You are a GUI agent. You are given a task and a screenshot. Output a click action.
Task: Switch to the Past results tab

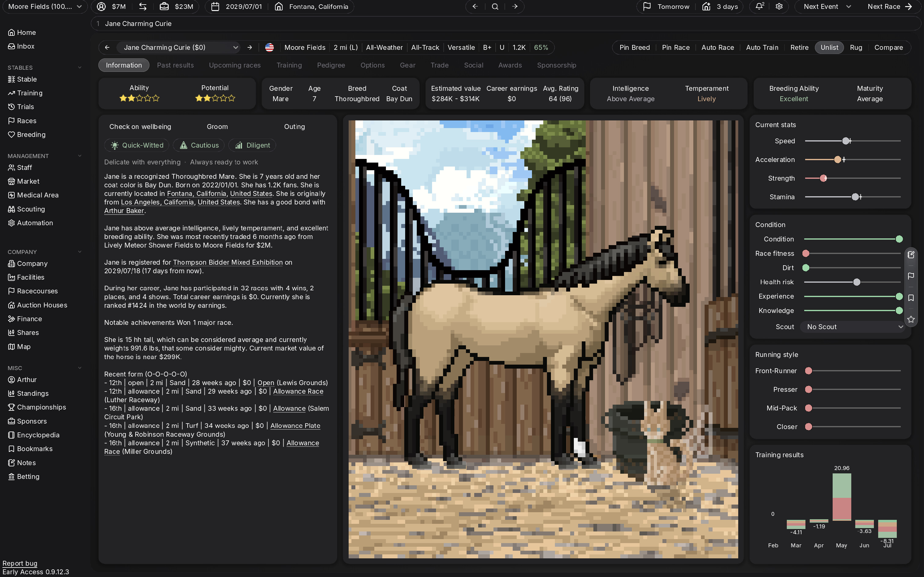[175, 65]
